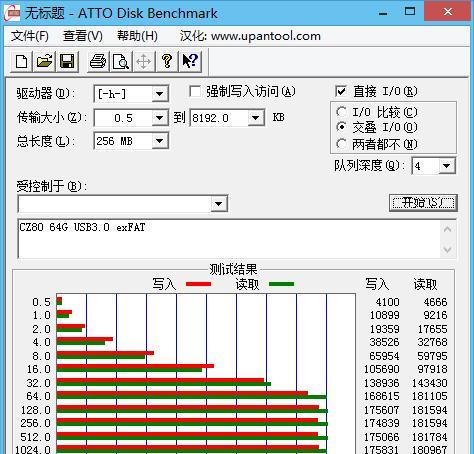Print results using the printer icon
This screenshot has width=474, height=454.
(98, 61)
